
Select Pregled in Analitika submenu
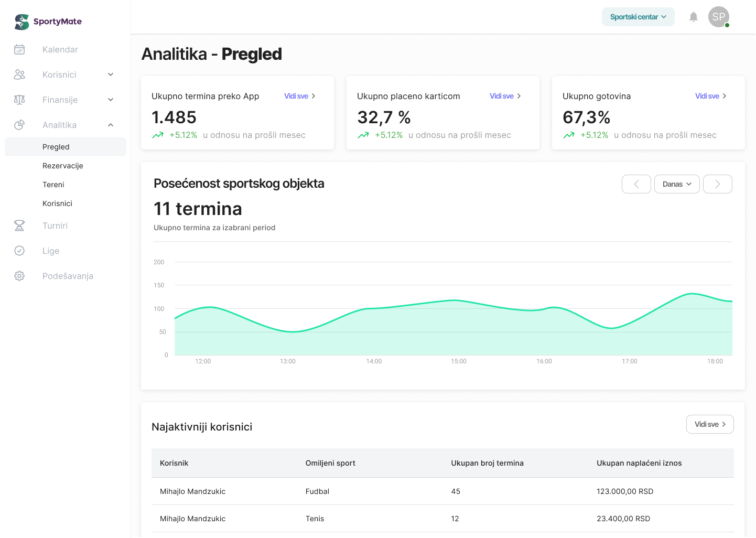click(66, 147)
